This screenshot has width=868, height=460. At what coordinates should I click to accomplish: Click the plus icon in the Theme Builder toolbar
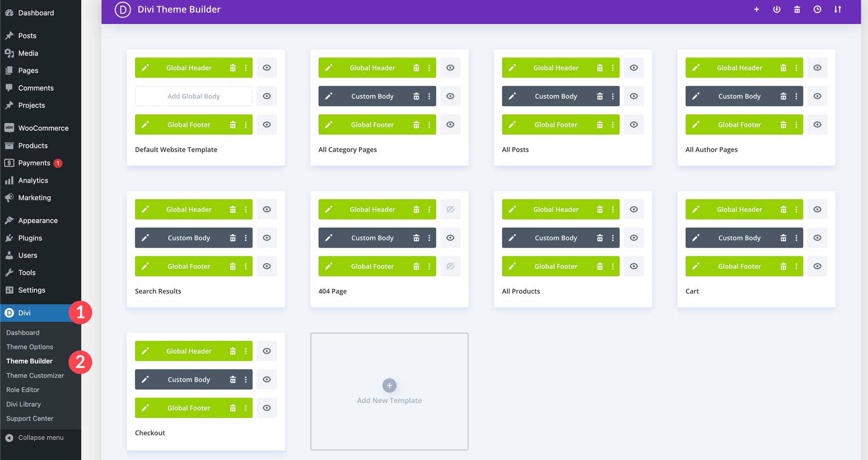(x=756, y=9)
